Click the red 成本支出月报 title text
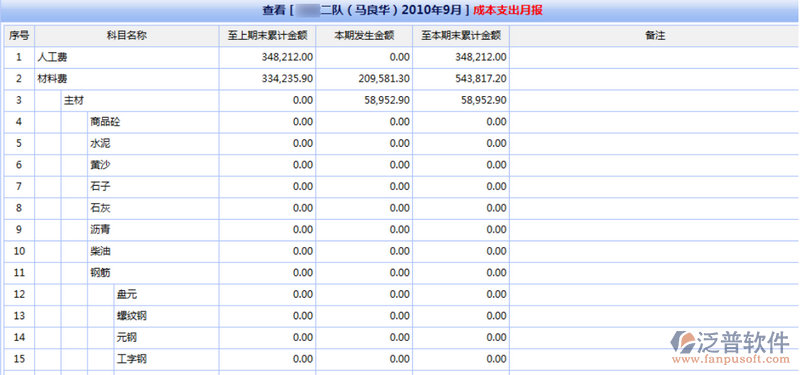 coord(508,10)
